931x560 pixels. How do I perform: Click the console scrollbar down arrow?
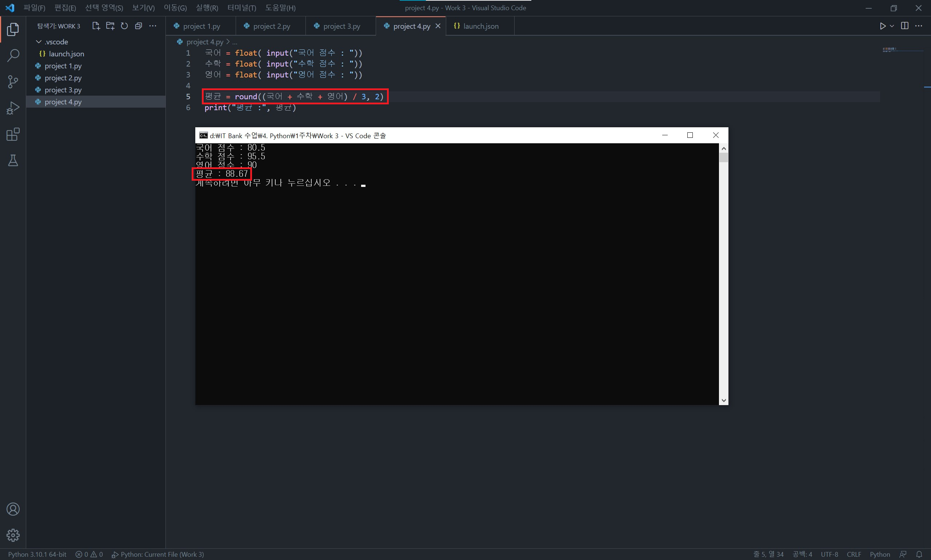(723, 400)
